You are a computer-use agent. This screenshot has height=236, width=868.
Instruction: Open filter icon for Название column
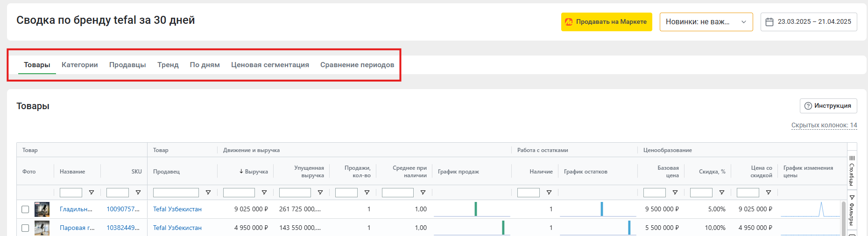click(x=92, y=193)
